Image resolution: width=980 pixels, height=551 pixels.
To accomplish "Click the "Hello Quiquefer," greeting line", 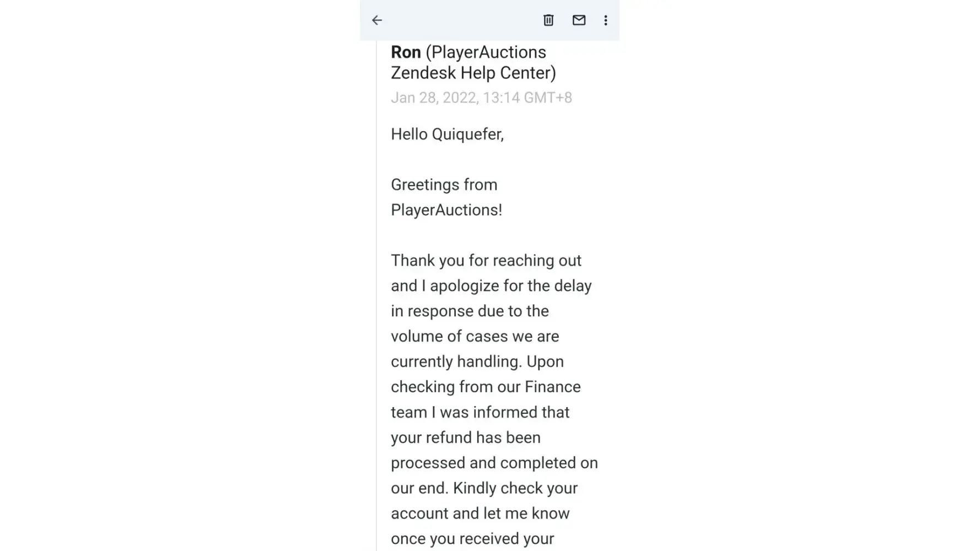I will (x=447, y=134).
